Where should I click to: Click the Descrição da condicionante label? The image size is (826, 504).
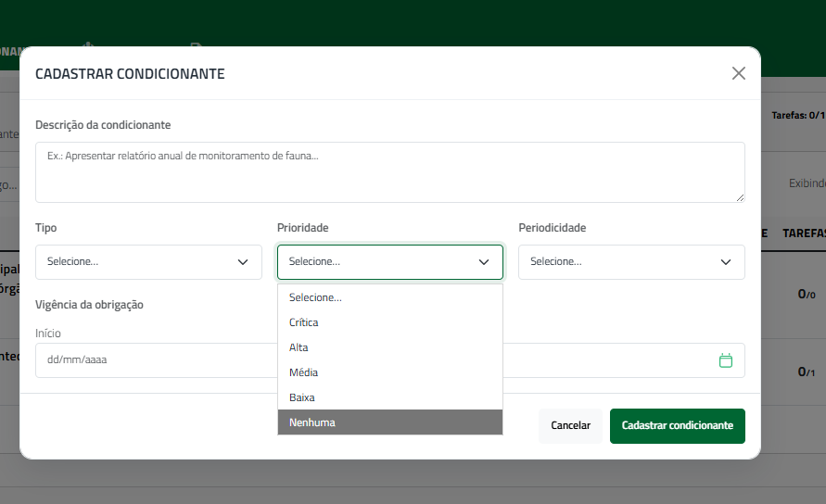[x=103, y=125]
